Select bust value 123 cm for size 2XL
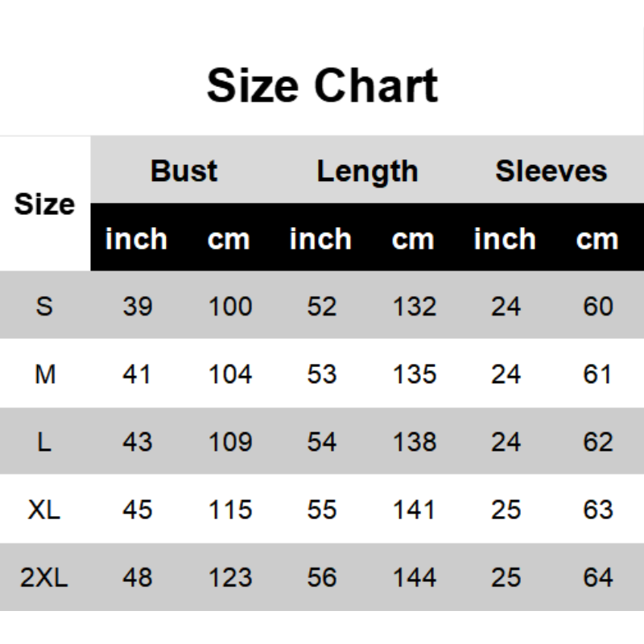This screenshot has width=644, height=644. 230,577
